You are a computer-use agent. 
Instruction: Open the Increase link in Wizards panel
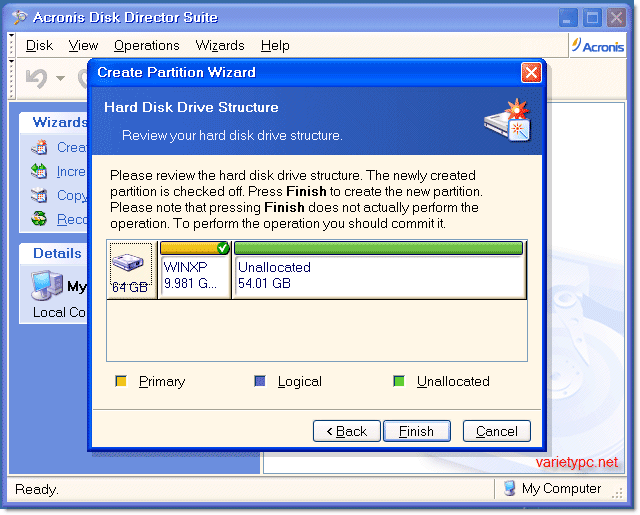tap(71, 171)
